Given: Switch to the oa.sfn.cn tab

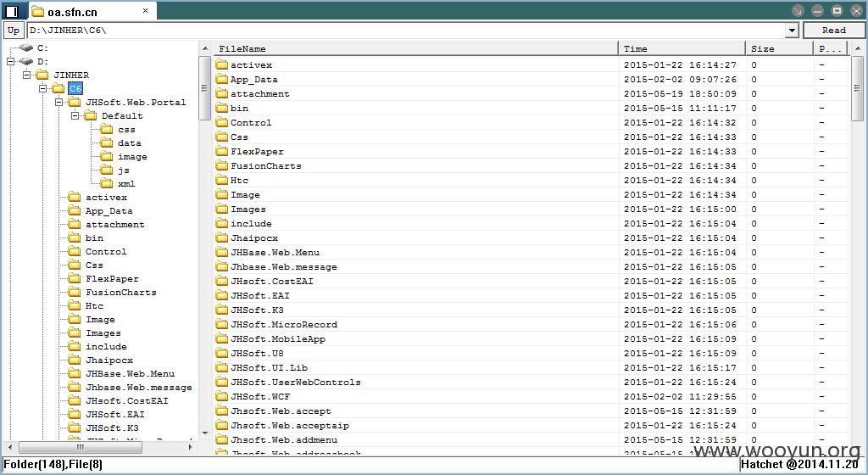Looking at the screenshot, I should click(x=92, y=11).
